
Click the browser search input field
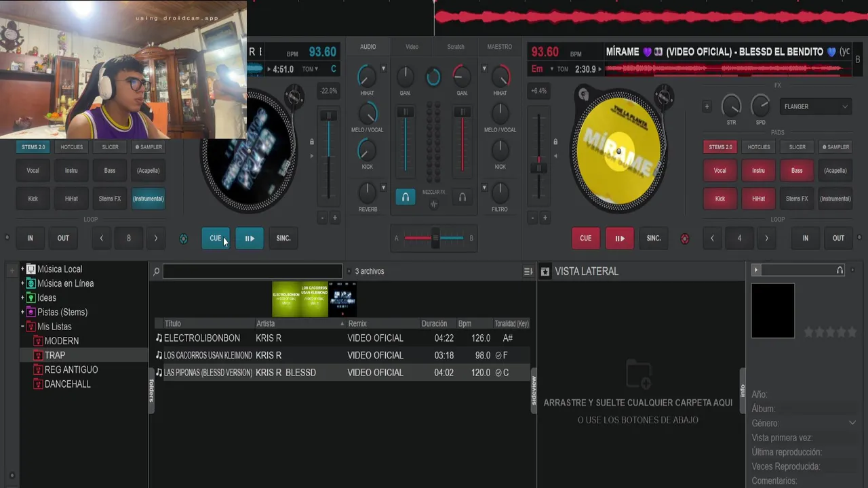click(x=252, y=271)
